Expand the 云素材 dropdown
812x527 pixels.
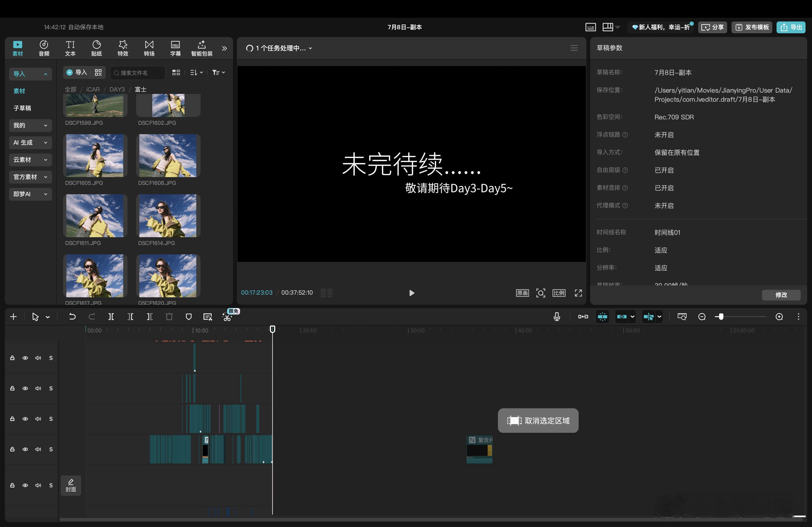30,160
